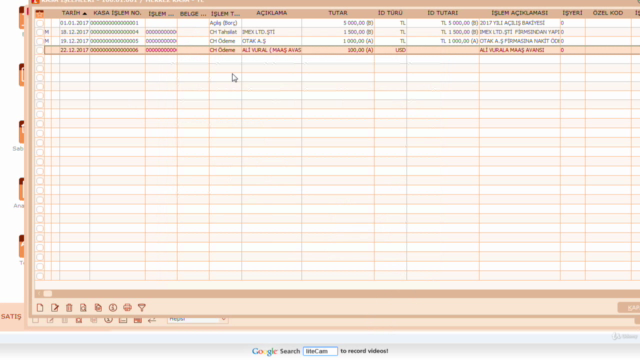Viewport: 640px width, 360px height.
Task: Click the BELGE column header
Action: pyautogui.click(x=193, y=13)
